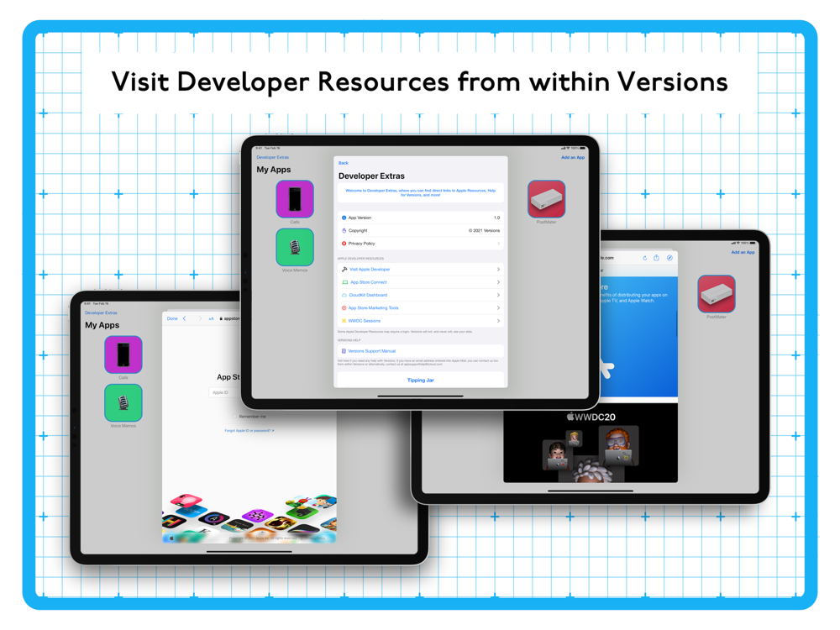Image resolution: width=840 pixels, height=630 pixels.
Task: Open CloudKit Dashboard link
Action: click(368, 295)
